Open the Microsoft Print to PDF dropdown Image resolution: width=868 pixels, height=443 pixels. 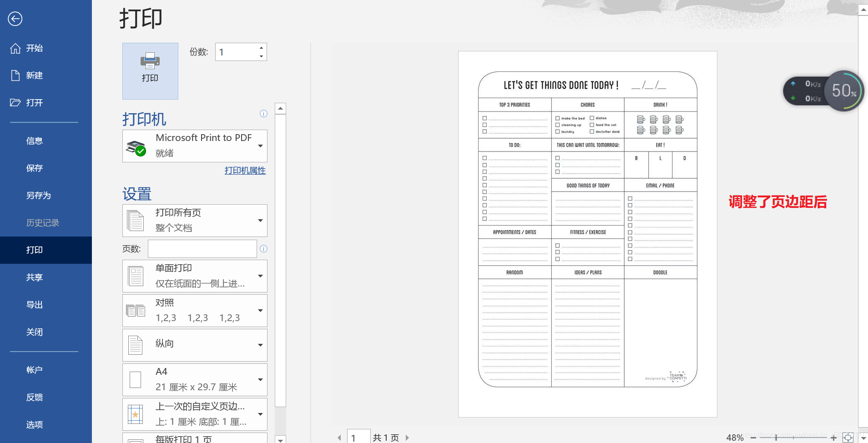coord(195,146)
